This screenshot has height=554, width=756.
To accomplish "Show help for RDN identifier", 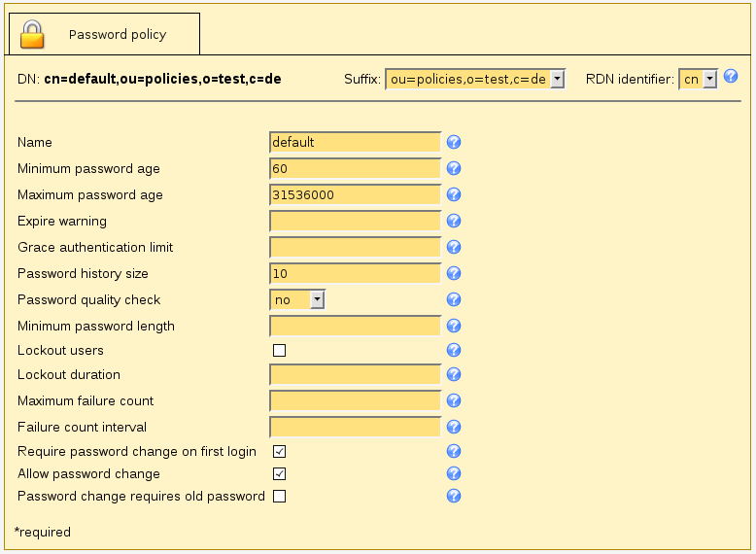I will pos(731,77).
